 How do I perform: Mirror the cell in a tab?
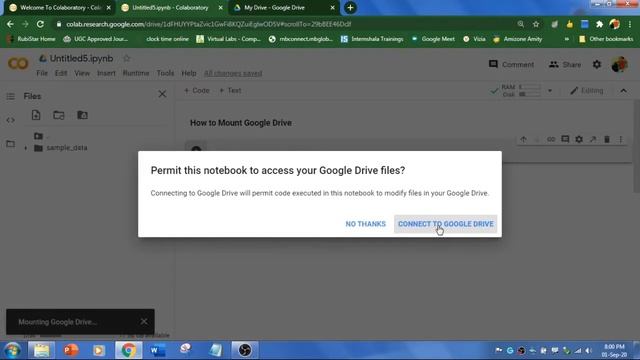tap(593, 140)
